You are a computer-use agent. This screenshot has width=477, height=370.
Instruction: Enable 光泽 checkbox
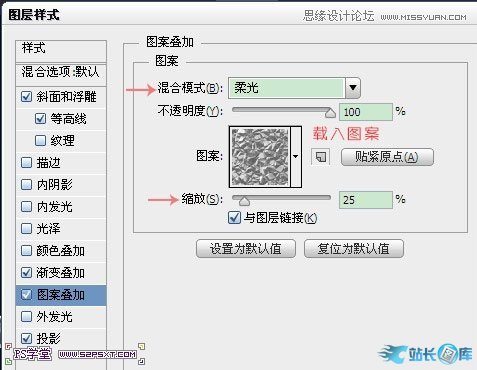26,228
